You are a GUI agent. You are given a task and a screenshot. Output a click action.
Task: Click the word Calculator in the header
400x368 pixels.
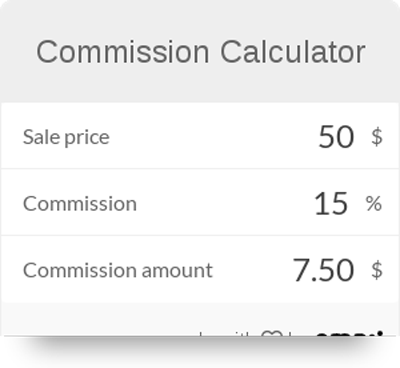click(293, 52)
